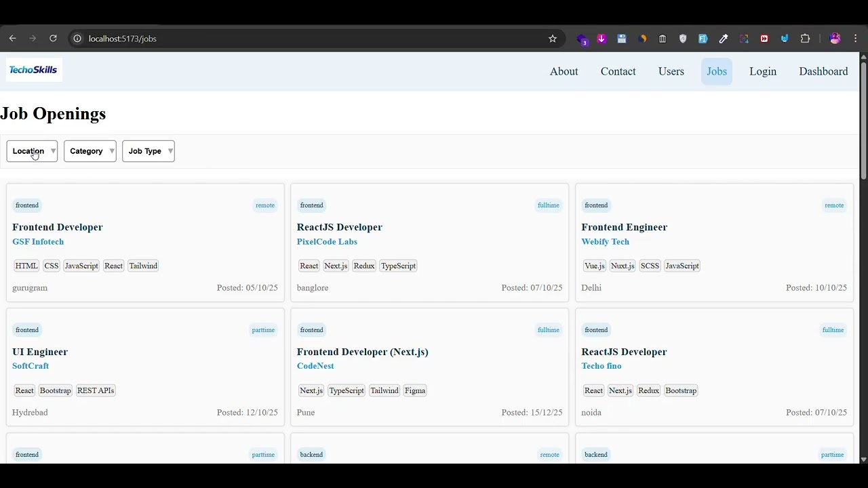Click the Figma skill tag
868x488 pixels.
pos(415,390)
